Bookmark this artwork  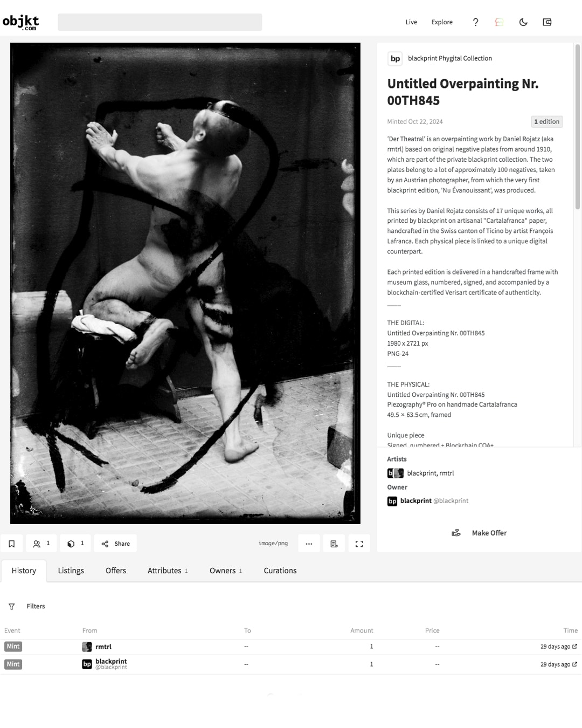point(11,544)
